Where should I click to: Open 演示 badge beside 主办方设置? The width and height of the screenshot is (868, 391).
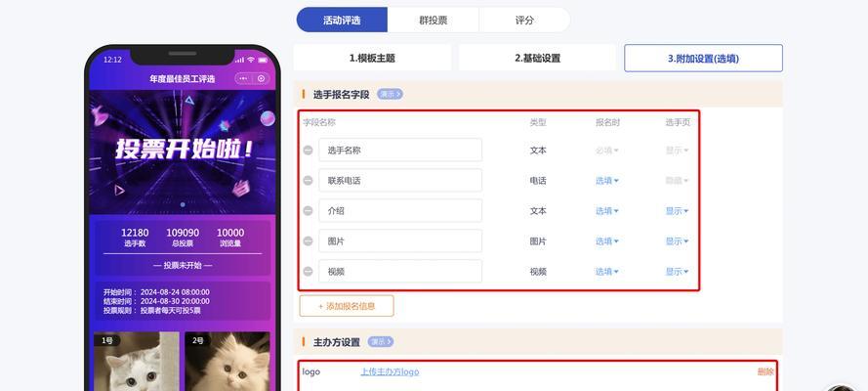381,342
